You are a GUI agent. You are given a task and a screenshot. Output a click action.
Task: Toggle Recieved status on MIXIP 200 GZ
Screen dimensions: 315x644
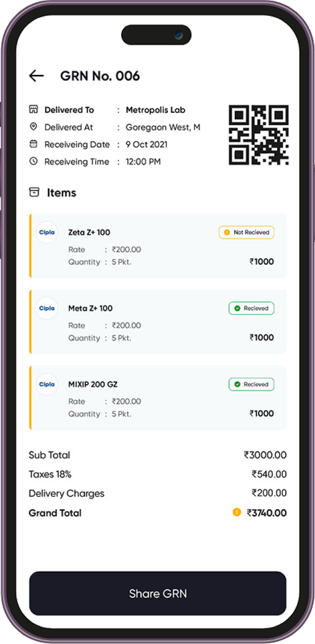251,385
